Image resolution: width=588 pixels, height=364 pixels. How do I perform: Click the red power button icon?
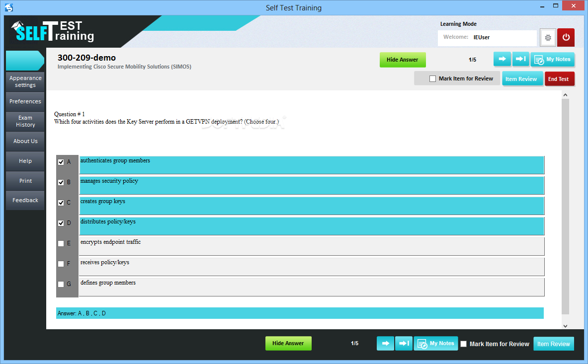(x=566, y=37)
